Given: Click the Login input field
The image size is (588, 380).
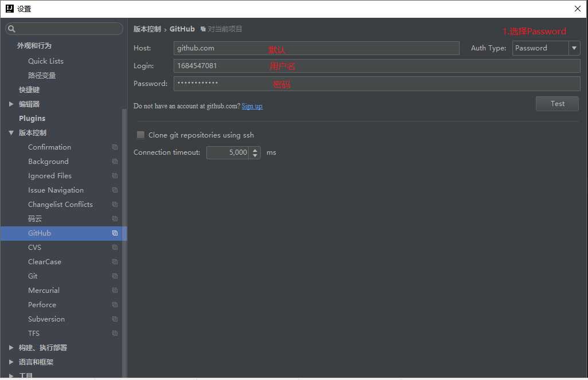Looking at the screenshot, I should (x=377, y=66).
